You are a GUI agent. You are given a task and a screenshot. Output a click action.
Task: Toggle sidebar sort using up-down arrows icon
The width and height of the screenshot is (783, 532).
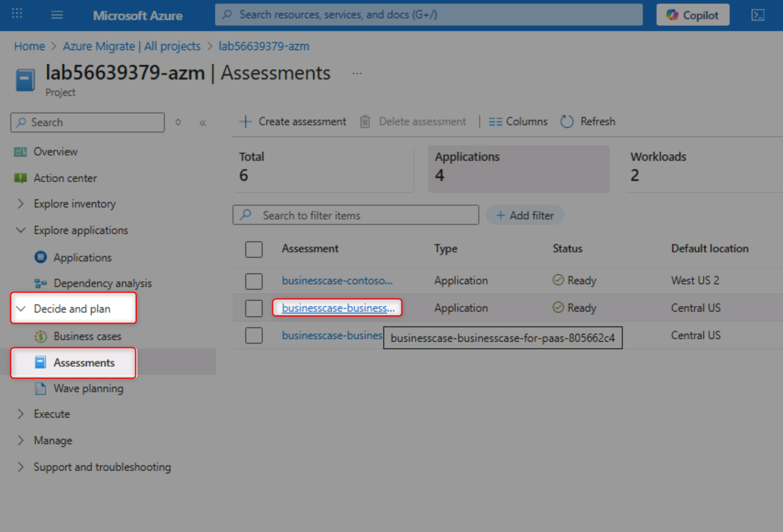coord(178,122)
